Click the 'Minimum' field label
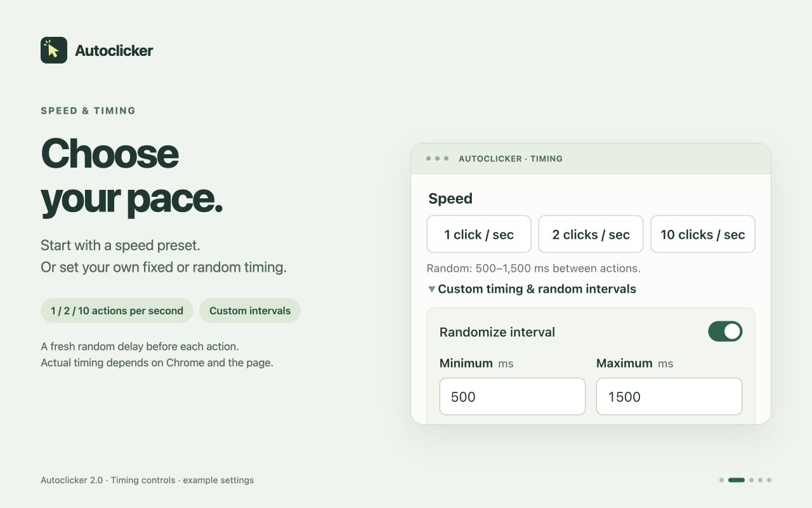The width and height of the screenshot is (812, 508). 466,363
